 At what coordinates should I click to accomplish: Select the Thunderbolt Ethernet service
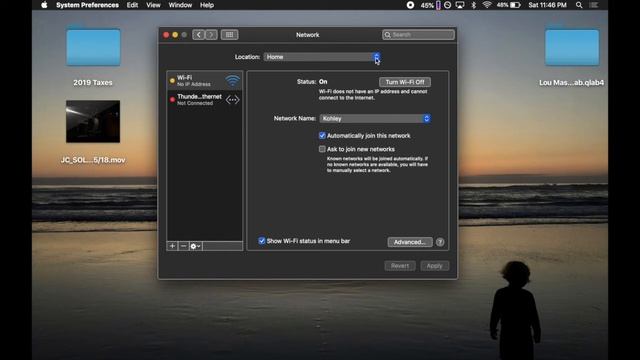(204, 100)
